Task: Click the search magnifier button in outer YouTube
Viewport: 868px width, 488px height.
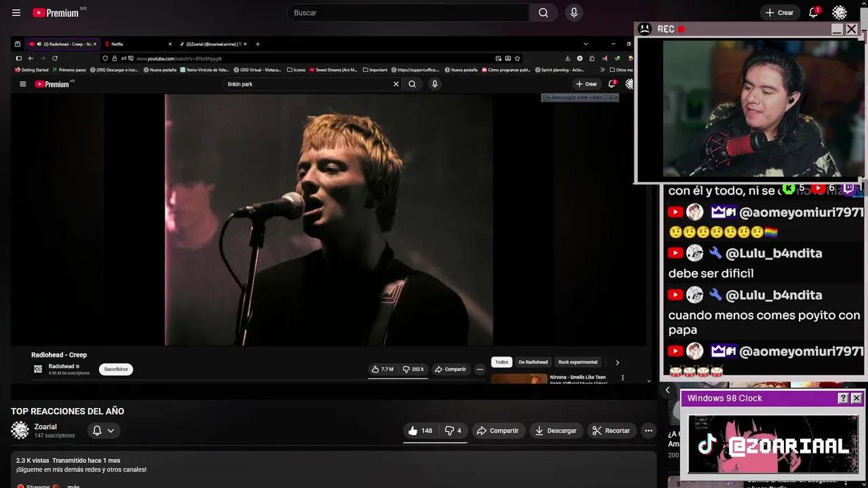Action: point(543,13)
